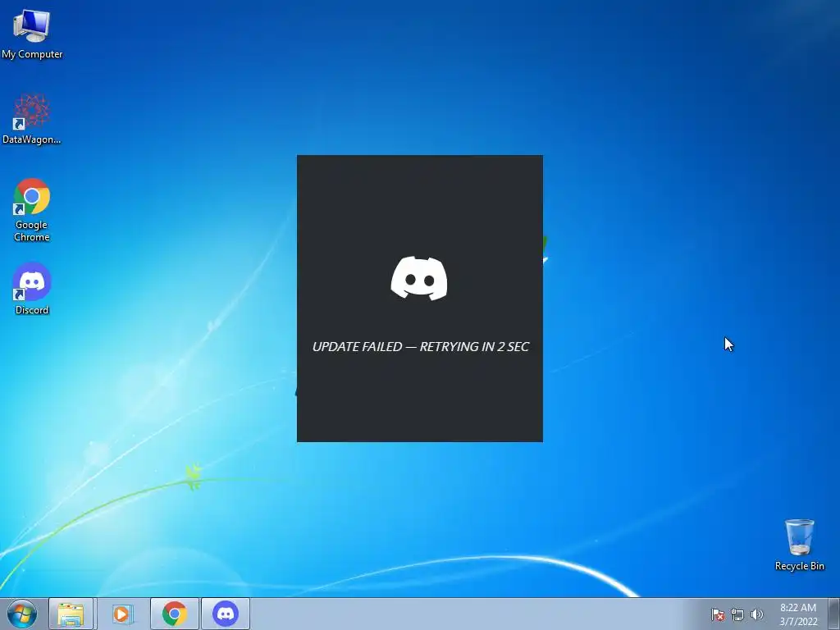Click the Show Desktop strip
Viewport: 840px width, 630px height.
834,614
